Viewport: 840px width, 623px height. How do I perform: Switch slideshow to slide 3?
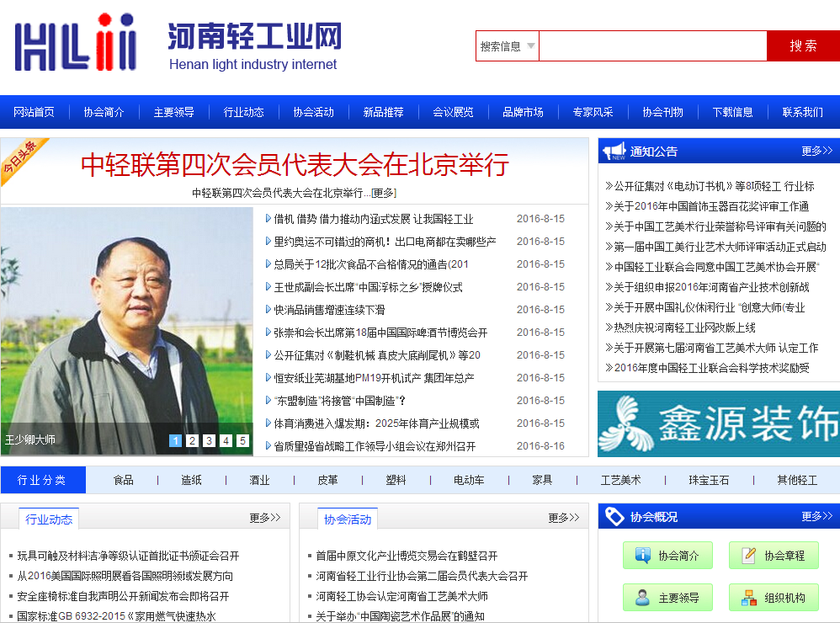tap(209, 440)
